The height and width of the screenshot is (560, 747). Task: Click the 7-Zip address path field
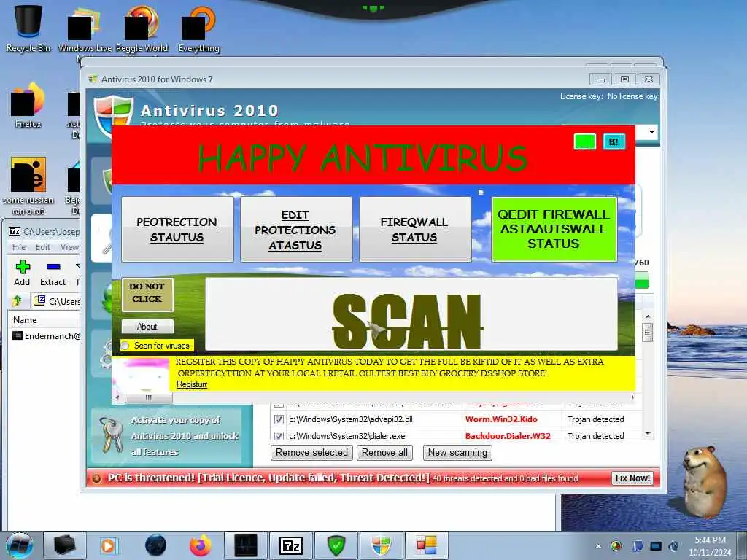click(56, 301)
